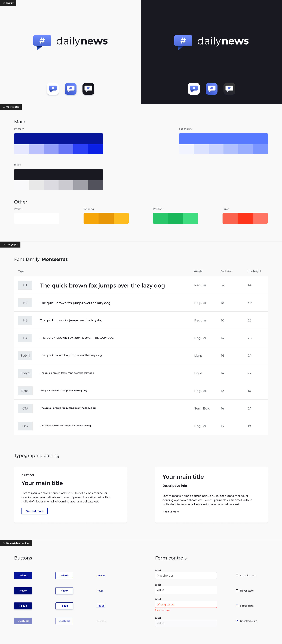Choose the blue app icon on dark panel
Screen dimensions: 282x644
tap(211, 89)
